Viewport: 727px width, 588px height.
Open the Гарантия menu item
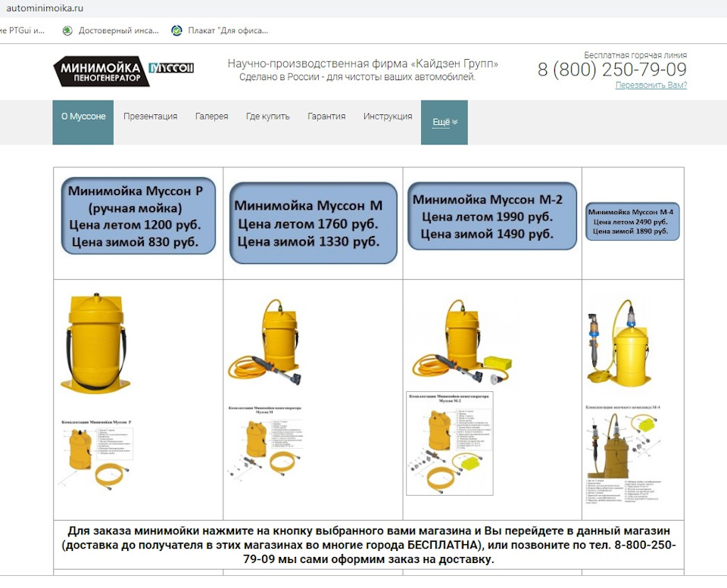[x=326, y=117]
